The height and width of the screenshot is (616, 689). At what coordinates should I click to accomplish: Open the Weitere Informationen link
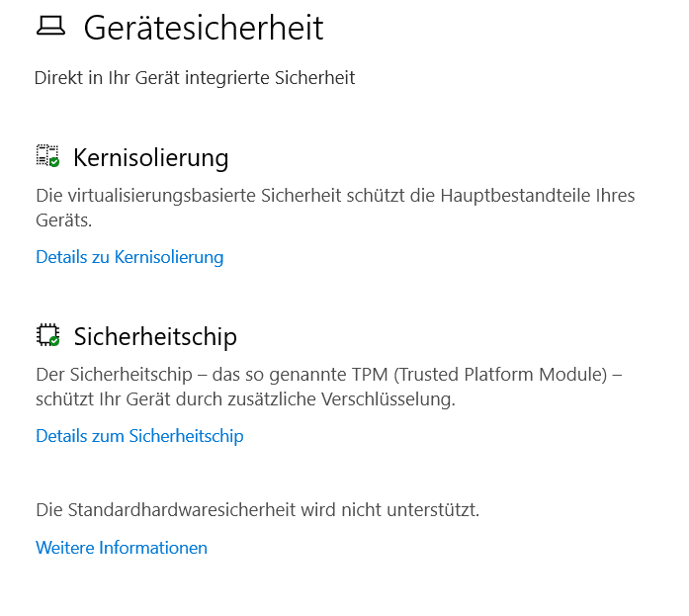pyautogui.click(x=122, y=548)
